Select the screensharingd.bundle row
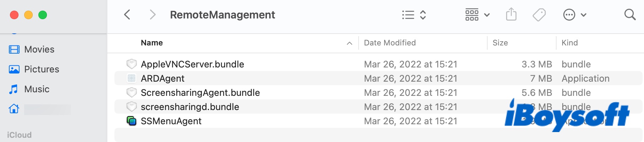The width and height of the screenshot is (644, 142). [190, 107]
